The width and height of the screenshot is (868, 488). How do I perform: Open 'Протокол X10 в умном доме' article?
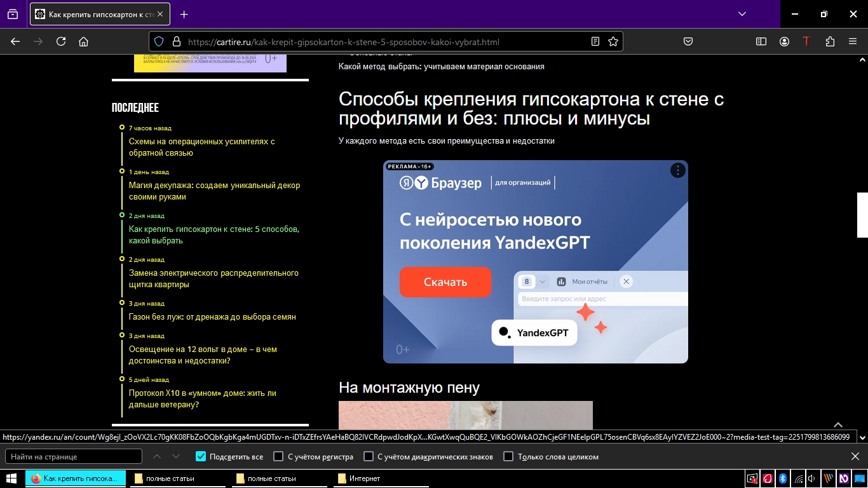202,399
